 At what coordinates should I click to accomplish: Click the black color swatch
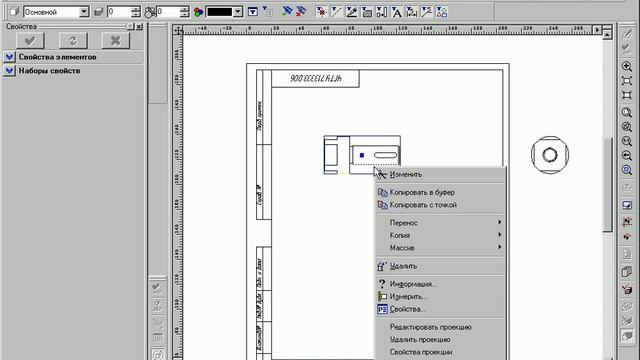pyautogui.click(x=220, y=12)
